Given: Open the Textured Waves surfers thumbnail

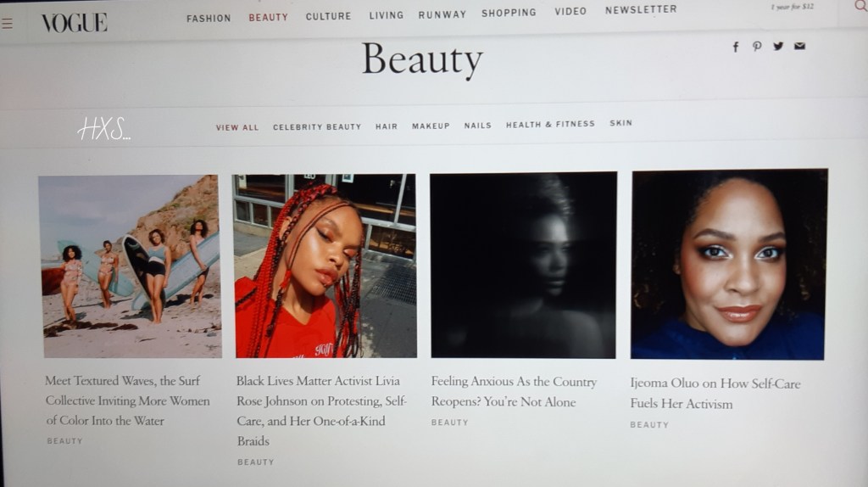Looking at the screenshot, I should pyautogui.click(x=131, y=266).
